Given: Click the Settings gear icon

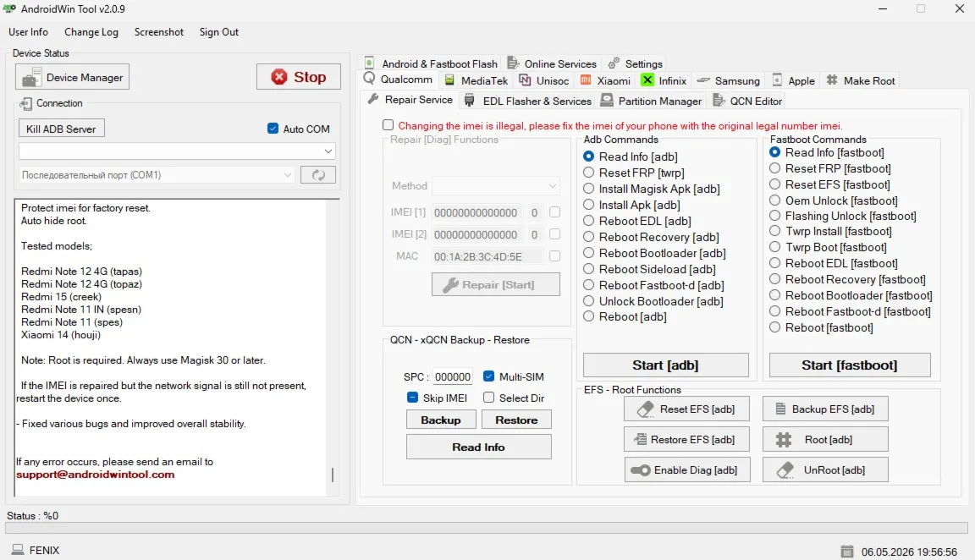Looking at the screenshot, I should [614, 63].
